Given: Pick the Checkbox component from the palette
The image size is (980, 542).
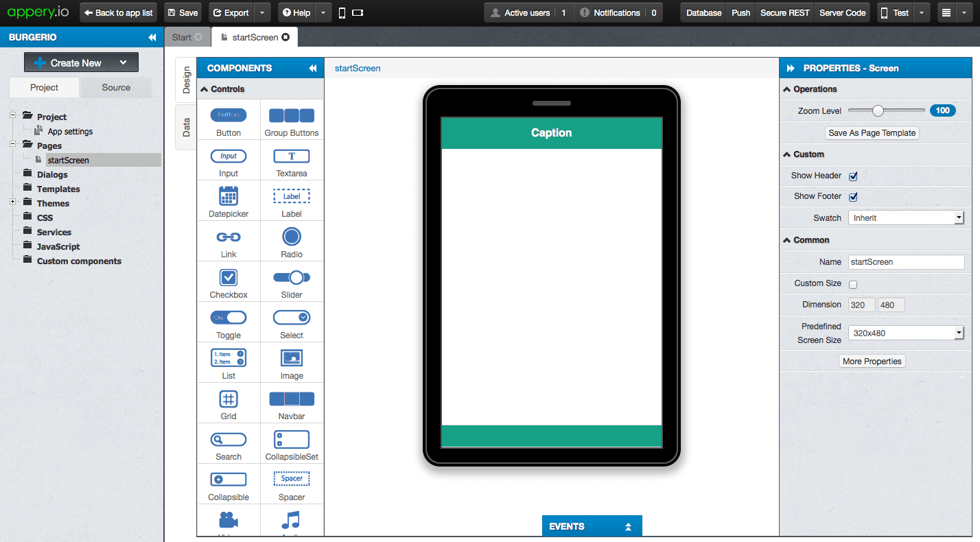Looking at the screenshot, I should [229, 277].
